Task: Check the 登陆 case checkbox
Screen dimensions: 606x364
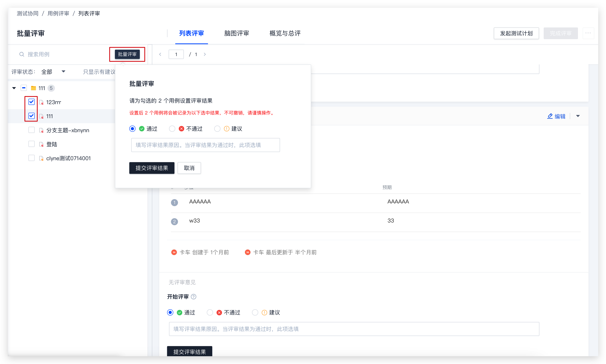Action: point(31,144)
